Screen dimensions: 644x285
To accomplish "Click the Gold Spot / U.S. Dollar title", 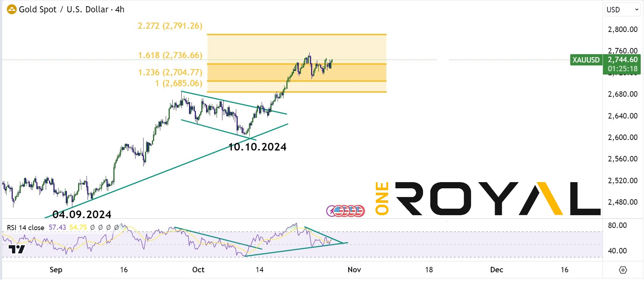I will [x=64, y=9].
